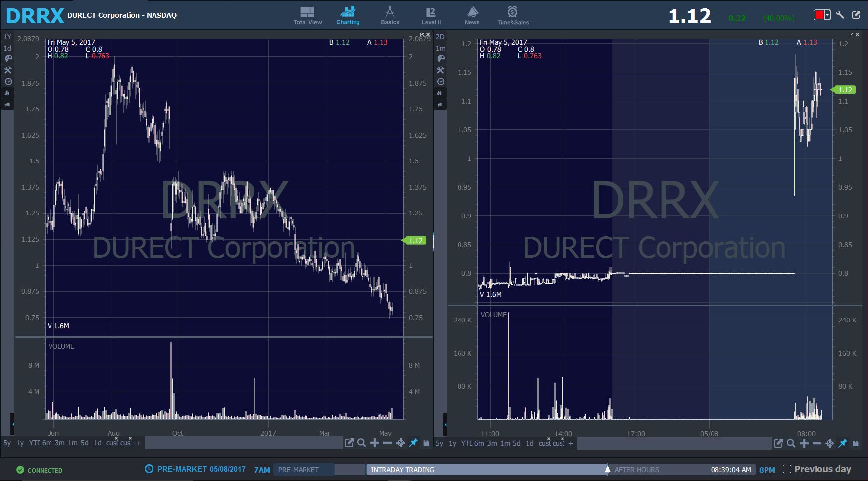Click the timeline bell marker

pos(608,469)
